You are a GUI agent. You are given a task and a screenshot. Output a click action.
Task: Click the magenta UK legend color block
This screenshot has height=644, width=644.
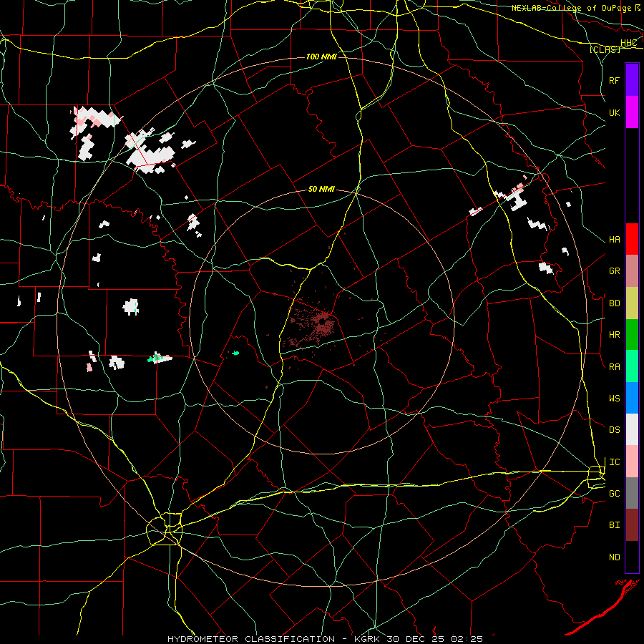[x=632, y=112]
